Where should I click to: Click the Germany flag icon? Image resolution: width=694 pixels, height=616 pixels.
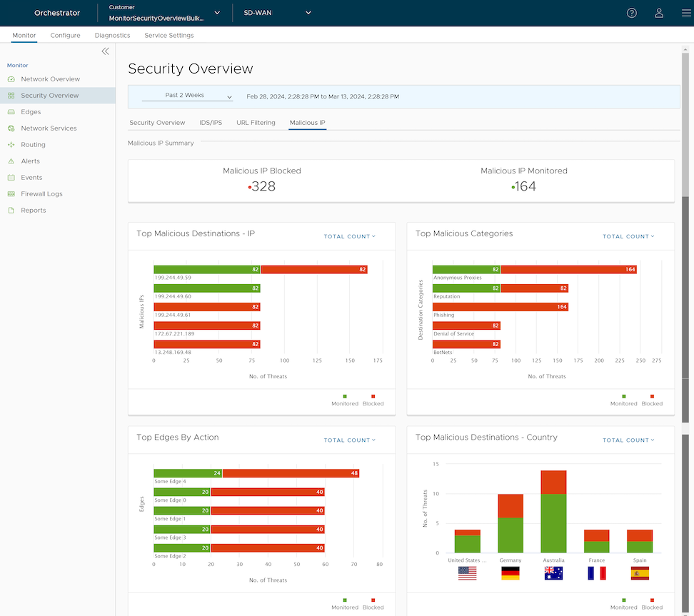pyautogui.click(x=511, y=573)
